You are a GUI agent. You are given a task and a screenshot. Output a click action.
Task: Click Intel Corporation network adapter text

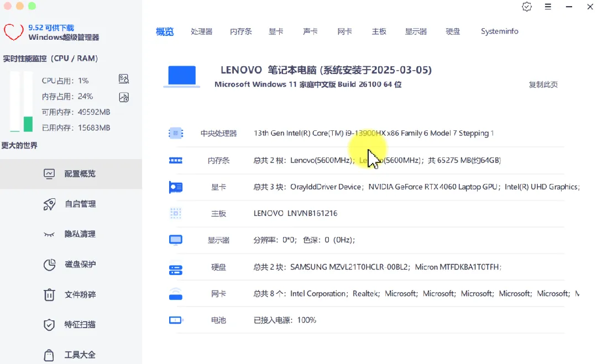(x=318, y=294)
